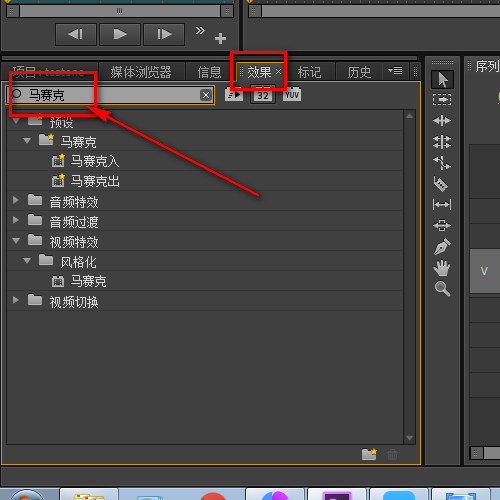The width and height of the screenshot is (500, 500).
Task: Collapse the 预设 folder
Action: click(16, 121)
